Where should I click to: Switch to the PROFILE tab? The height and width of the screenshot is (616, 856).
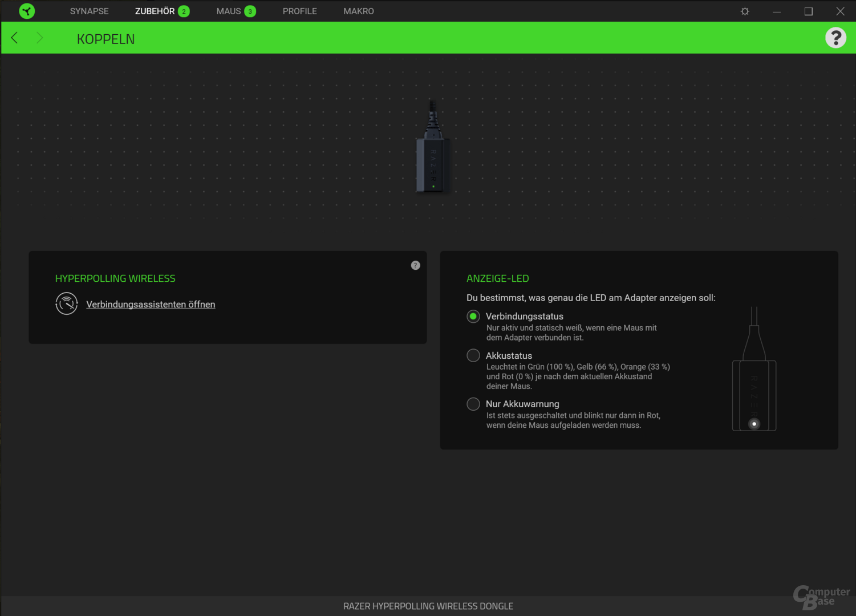pos(299,11)
